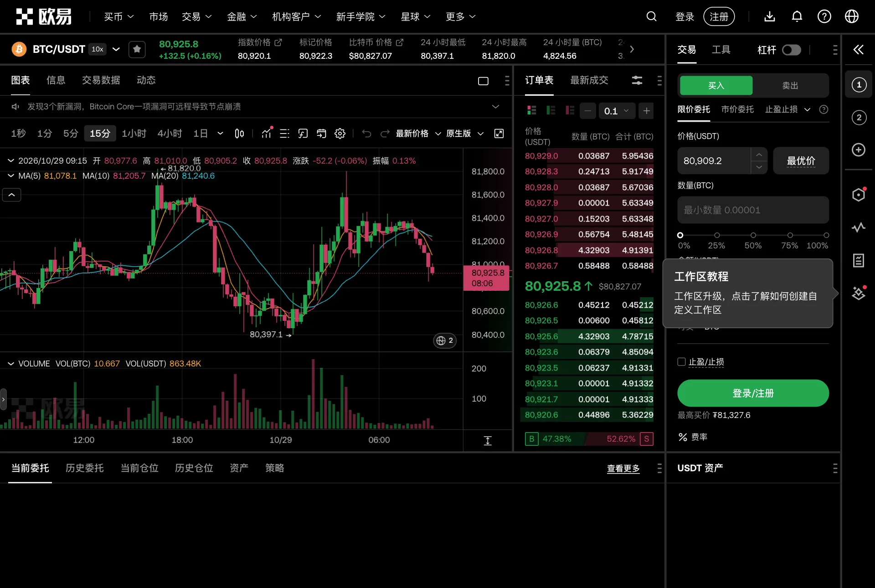Expand chart to fullscreen icon
875x588 pixels.
(499, 134)
